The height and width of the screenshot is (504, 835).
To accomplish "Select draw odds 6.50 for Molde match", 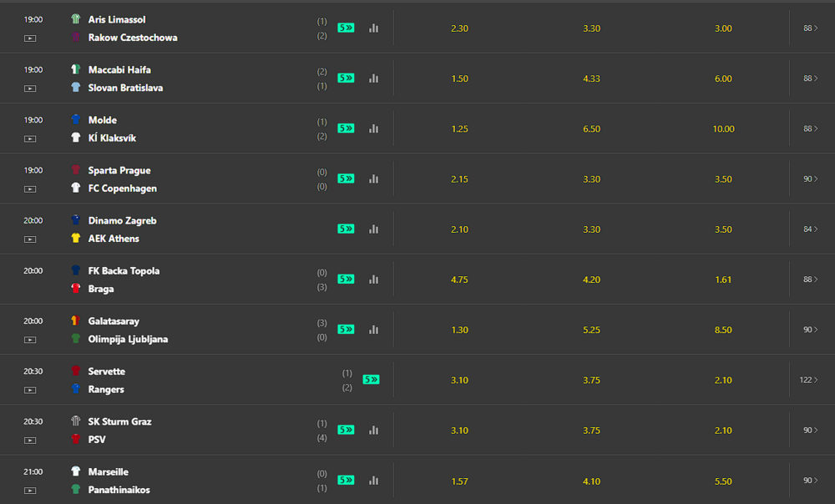I will click(x=592, y=129).
